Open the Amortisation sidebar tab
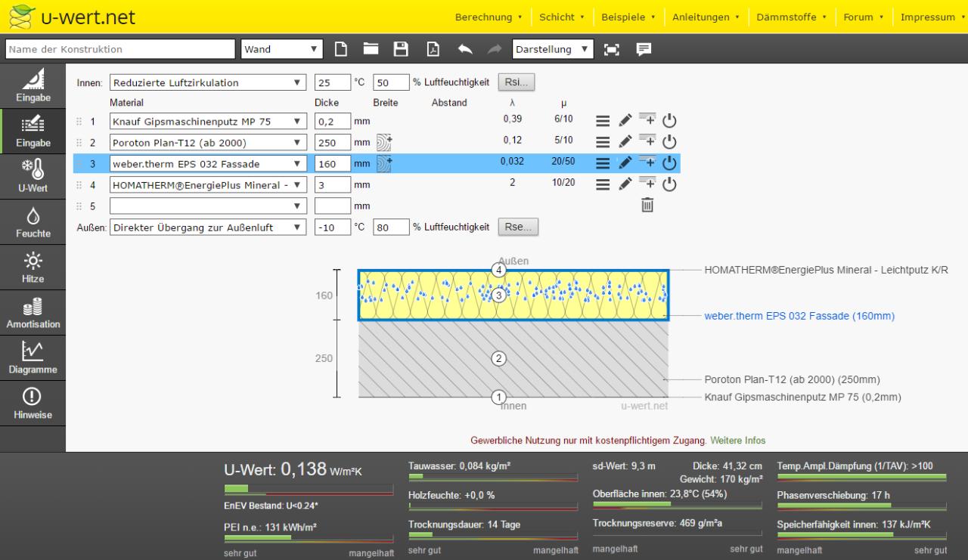Viewport: 968px width, 560px height. pyautogui.click(x=33, y=313)
